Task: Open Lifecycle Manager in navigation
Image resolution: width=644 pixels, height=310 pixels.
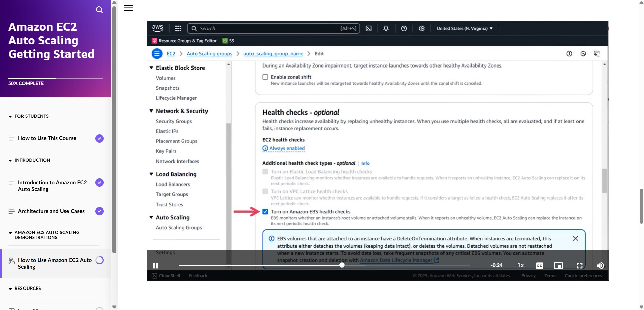Action: click(176, 98)
